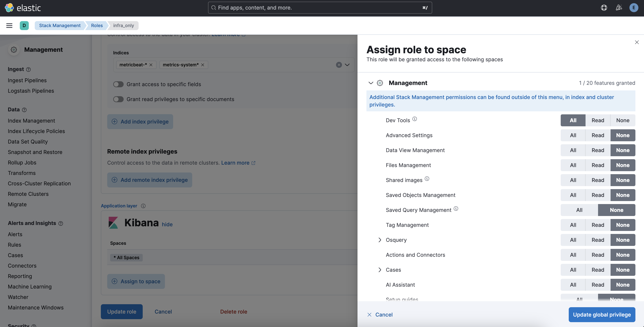Click Delete role link
This screenshot has height=327, width=644.
(x=233, y=312)
